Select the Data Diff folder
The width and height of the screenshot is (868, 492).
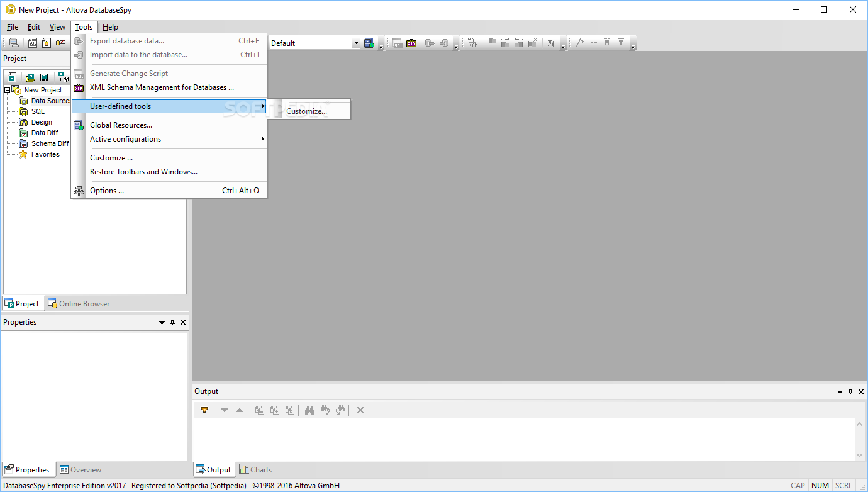pos(39,133)
